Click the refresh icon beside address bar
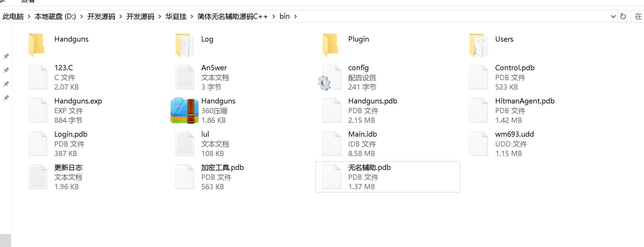644x247 pixels. pyautogui.click(x=623, y=16)
